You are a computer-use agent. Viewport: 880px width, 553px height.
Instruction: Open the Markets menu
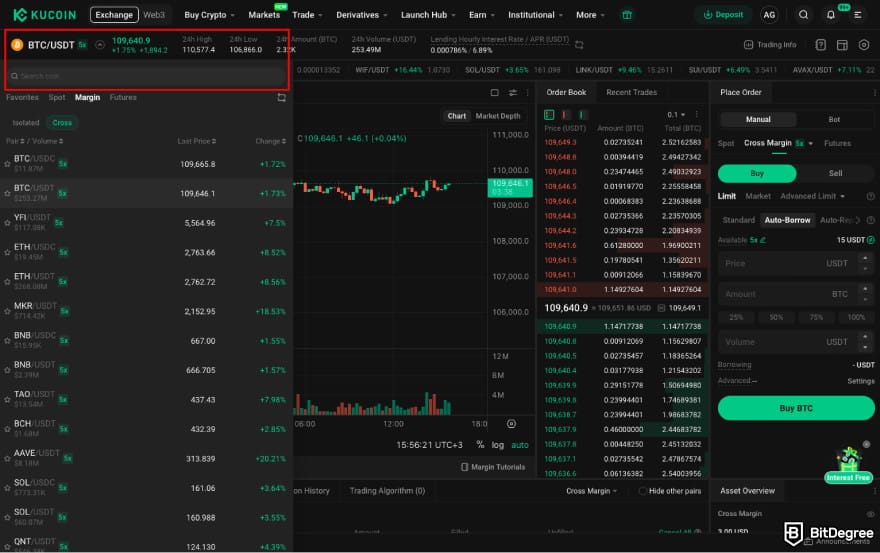tap(264, 15)
